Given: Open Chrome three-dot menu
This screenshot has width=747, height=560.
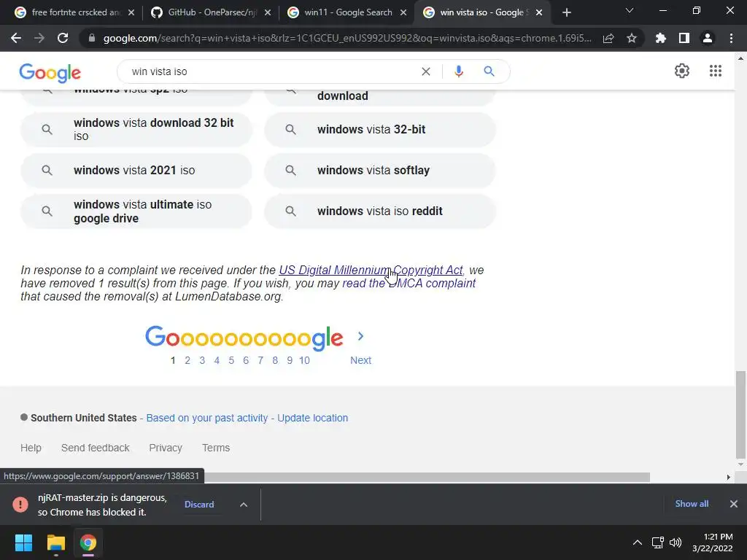Looking at the screenshot, I should tap(731, 38).
